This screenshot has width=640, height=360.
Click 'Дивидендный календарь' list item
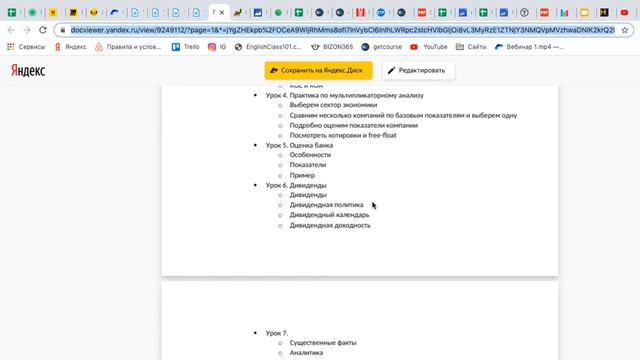point(329,215)
